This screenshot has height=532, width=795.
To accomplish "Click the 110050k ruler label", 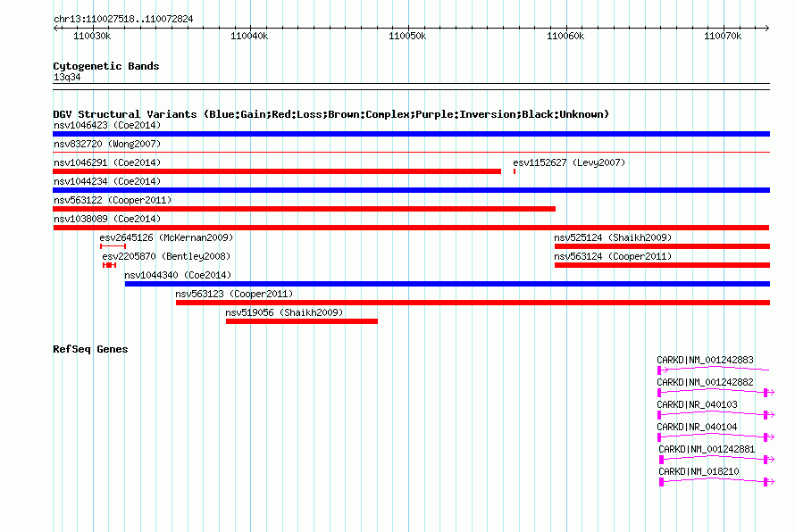I will pos(407,37).
